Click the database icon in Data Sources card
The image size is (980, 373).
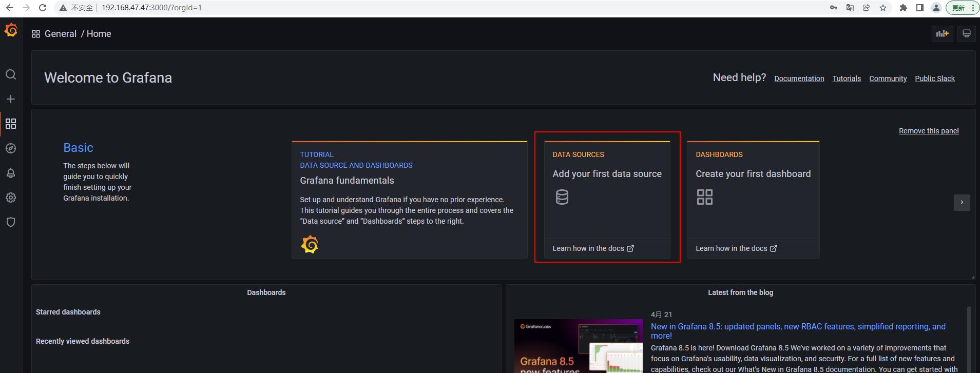pos(562,197)
